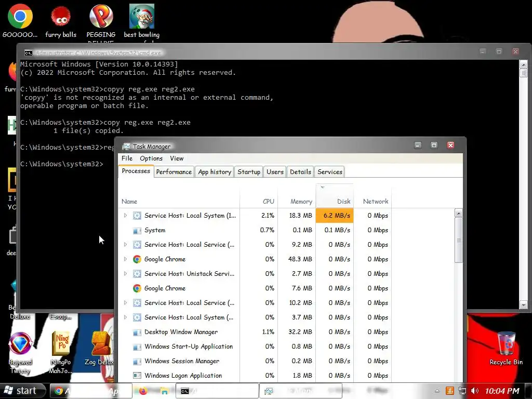Open Firefox from the taskbar
This screenshot has height=399, width=532.
tap(143, 391)
